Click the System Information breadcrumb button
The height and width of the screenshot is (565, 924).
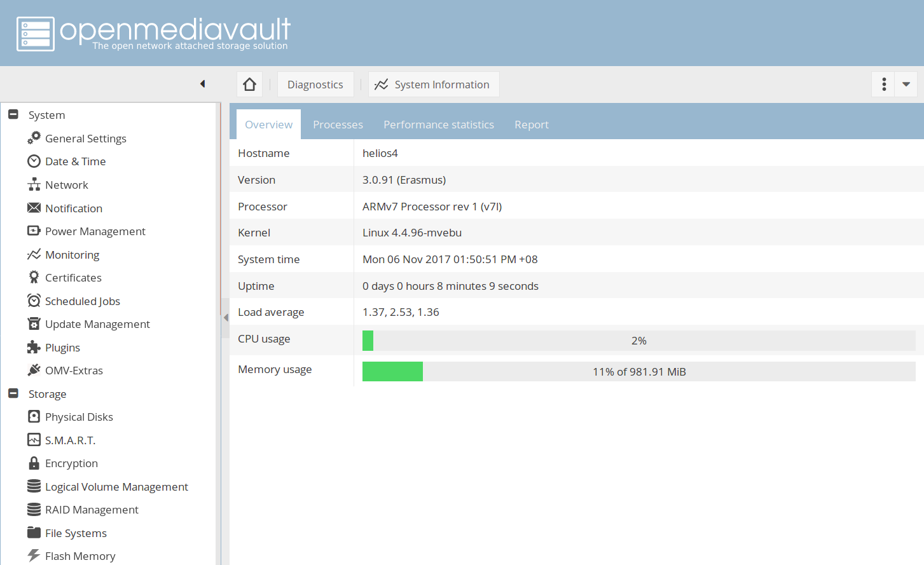pos(434,85)
